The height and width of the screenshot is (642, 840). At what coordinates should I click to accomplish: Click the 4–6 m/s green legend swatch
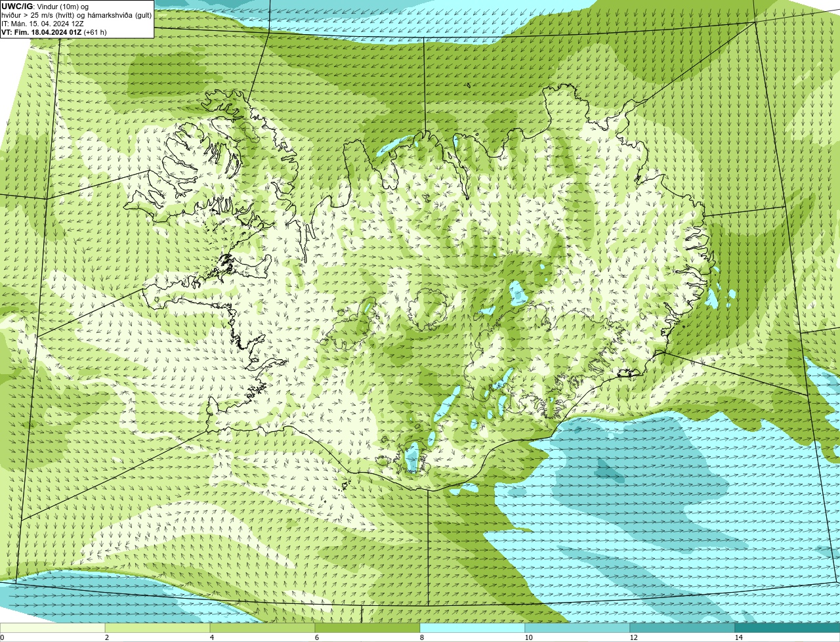[262, 628]
